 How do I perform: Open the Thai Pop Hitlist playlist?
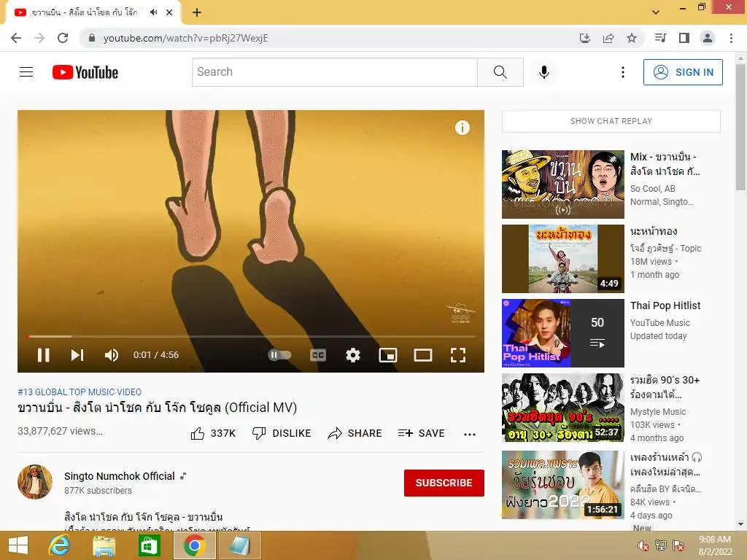click(x=563, y=332)
